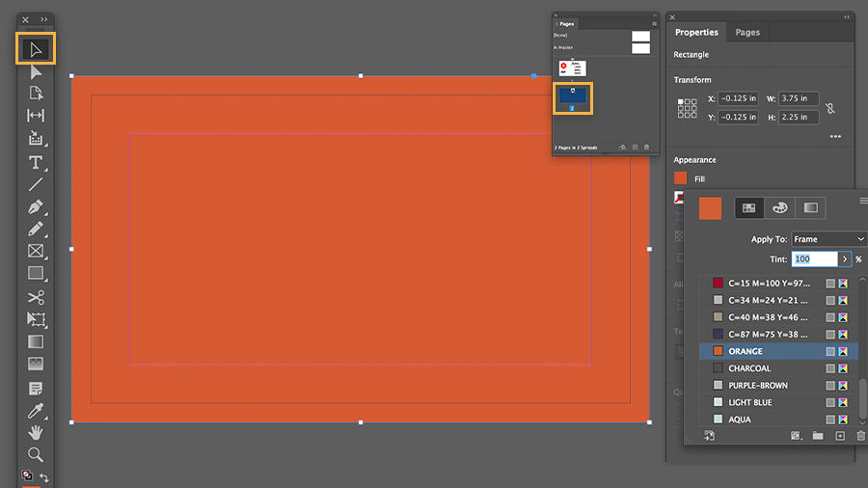Image resolution: width=868 pixels, height=488 pixels.
Task: Select the C=40 M=38 Y=46 swatch
Action: (779, 317)
